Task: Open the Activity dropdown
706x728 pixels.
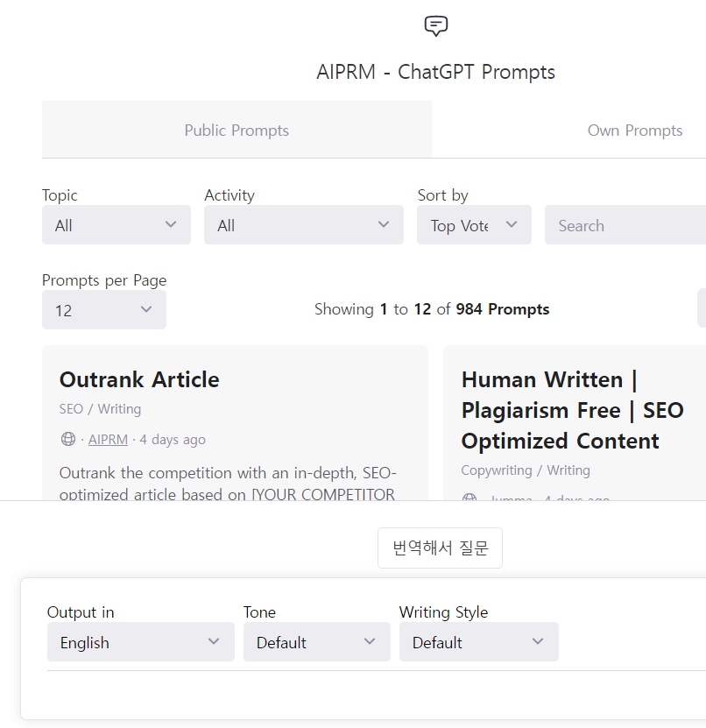Action: pyautogui.click(x=304, y=225)
